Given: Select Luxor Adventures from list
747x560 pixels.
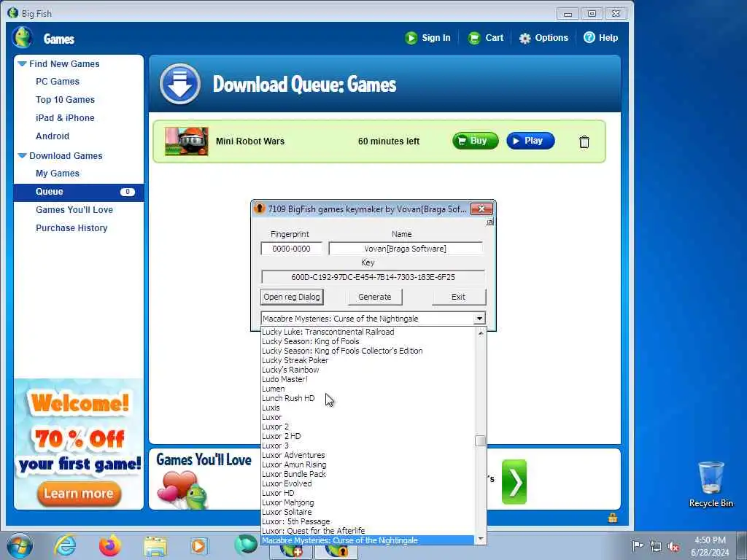Looking at the screenshot, I should [x=368, y=455].
